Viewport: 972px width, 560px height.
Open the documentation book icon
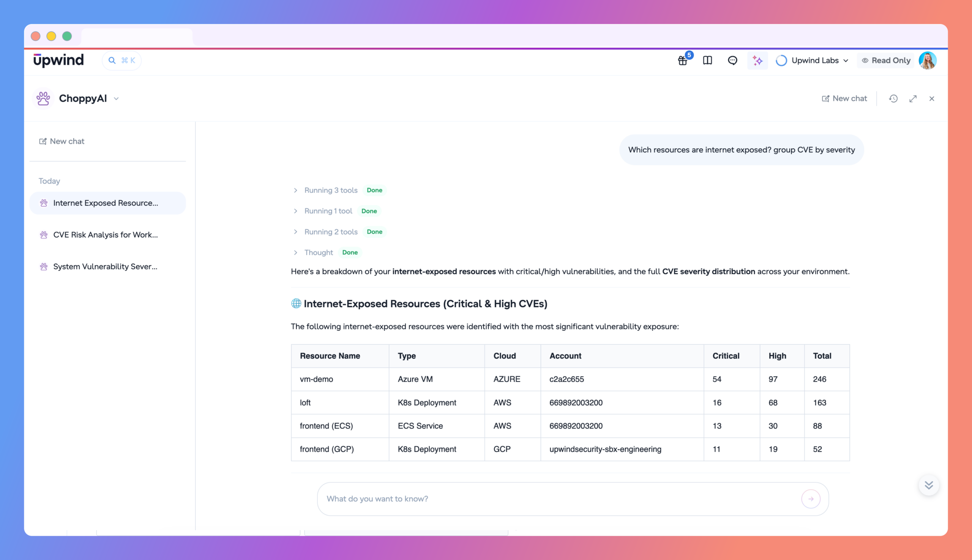(707, 60)
